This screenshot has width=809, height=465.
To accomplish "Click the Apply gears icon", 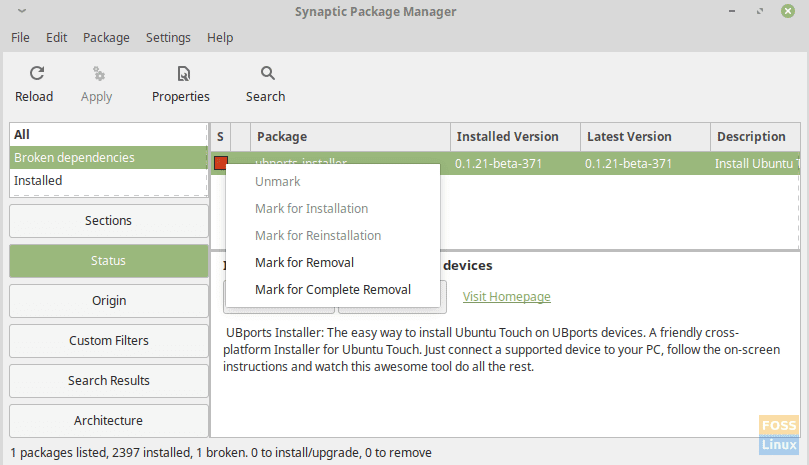I will pyautogui.click(x=99, y=73).
